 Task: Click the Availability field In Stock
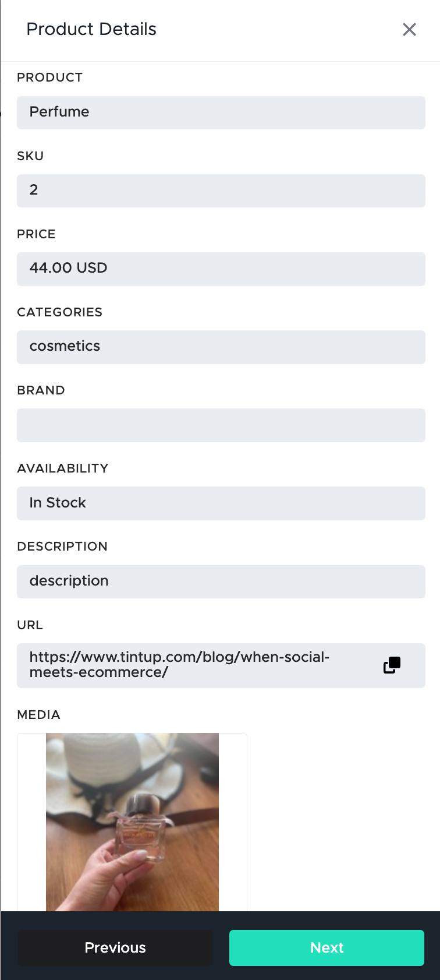point(221,503)
